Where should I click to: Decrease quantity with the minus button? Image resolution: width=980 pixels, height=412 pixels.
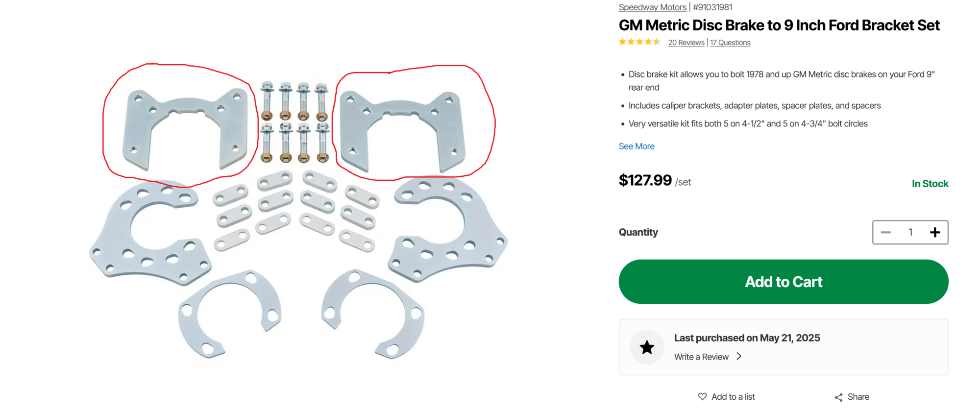pos(885,232)
